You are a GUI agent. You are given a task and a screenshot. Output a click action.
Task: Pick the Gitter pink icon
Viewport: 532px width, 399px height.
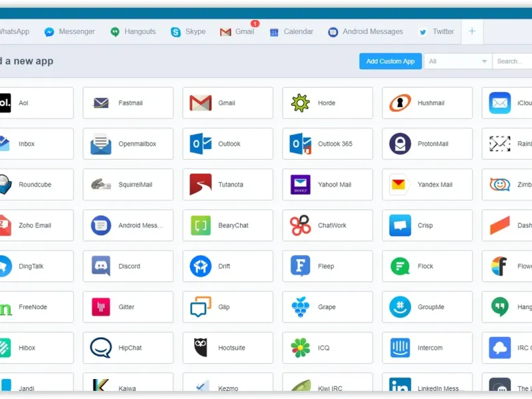[101, 307]
